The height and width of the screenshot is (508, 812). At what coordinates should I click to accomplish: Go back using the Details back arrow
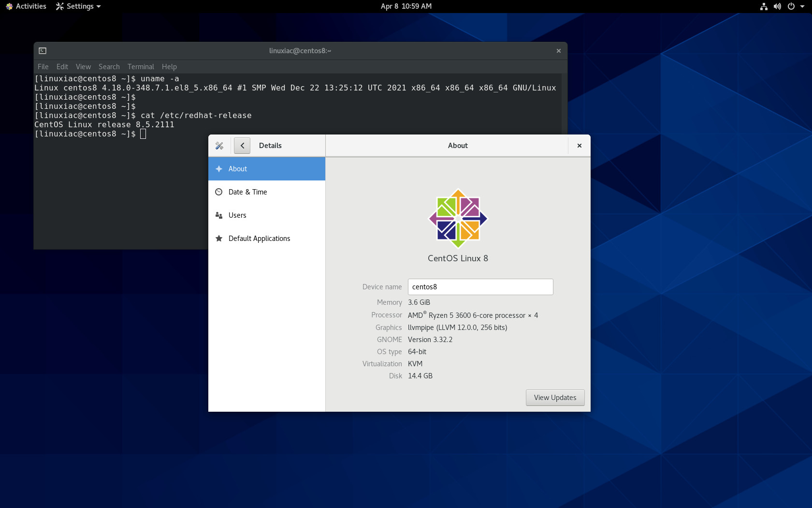242,146
